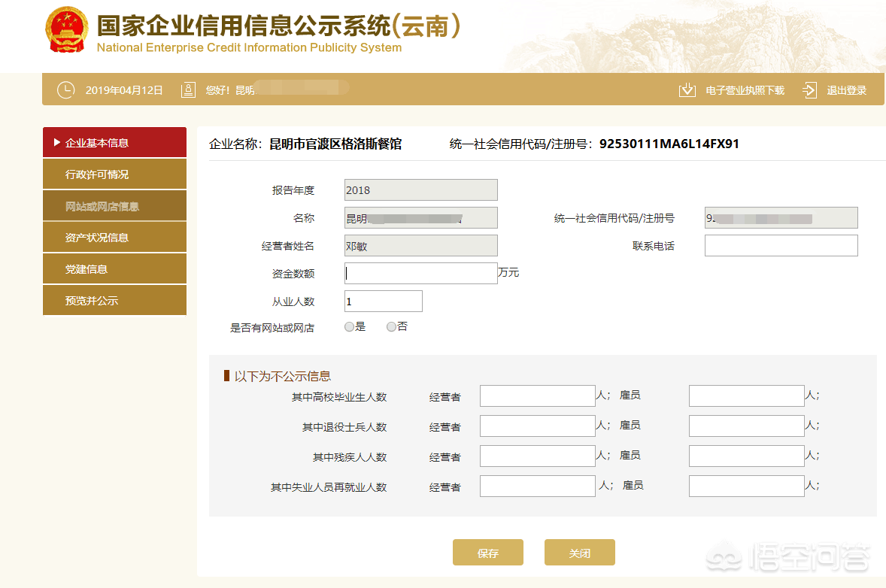Click the user profile icon next to 您好
Screen dimensions: 886x588
pyautogui.click(x=187, y=89)
